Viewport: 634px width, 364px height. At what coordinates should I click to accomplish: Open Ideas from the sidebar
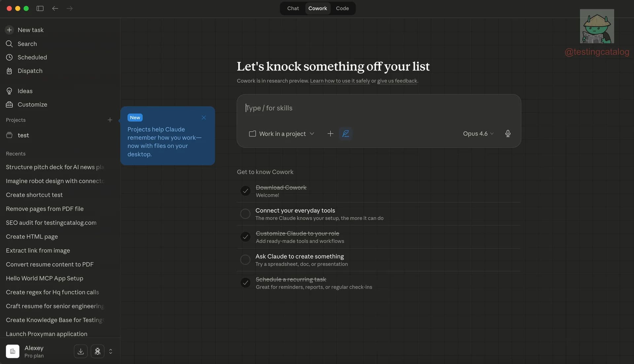click(9, 91)
